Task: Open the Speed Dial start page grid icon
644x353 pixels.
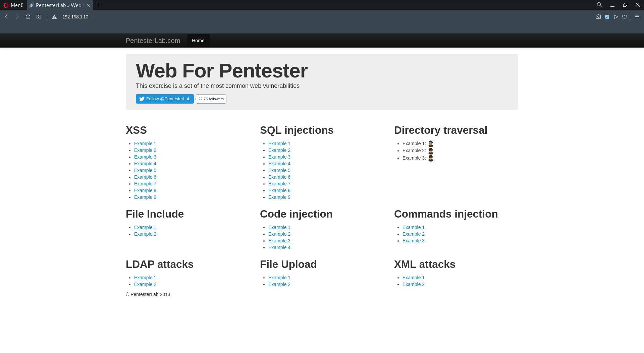Action: point(39,17)
